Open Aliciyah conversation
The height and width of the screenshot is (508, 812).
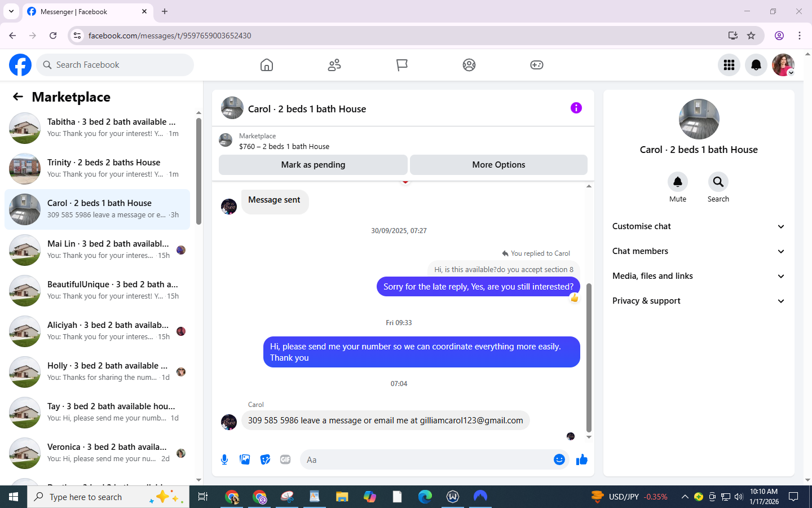coord(97,331)
